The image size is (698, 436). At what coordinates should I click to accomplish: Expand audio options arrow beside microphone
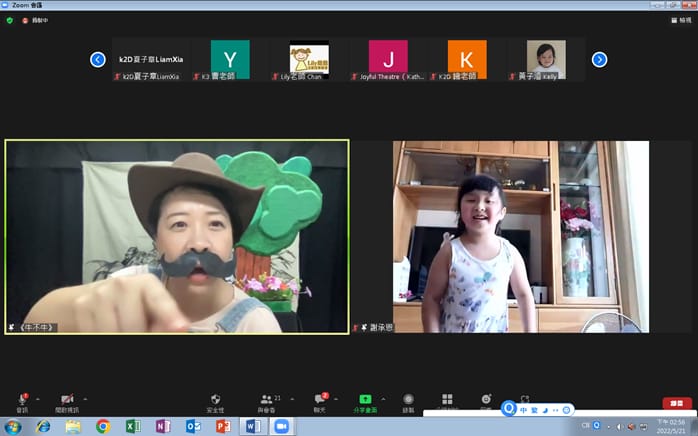click(x=38, y=399)
